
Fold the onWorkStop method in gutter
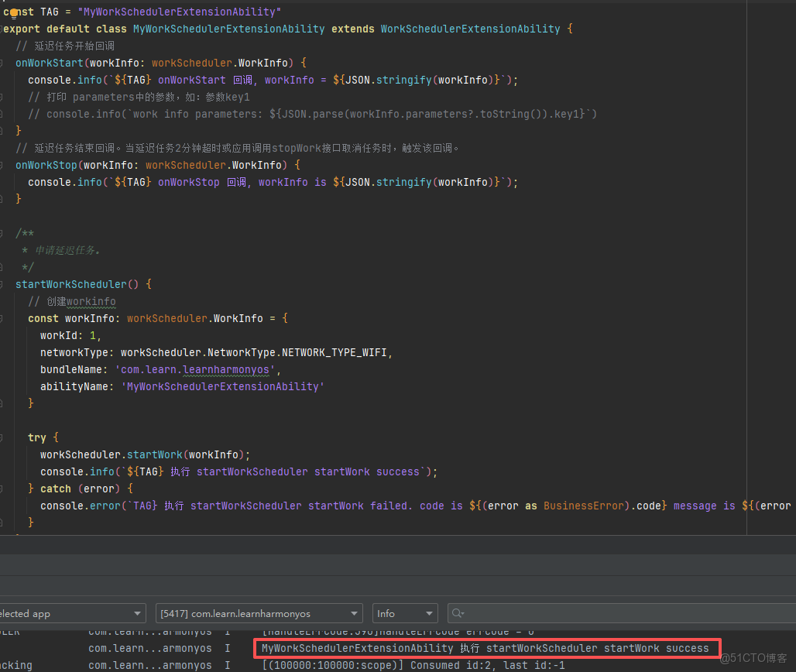2,166
